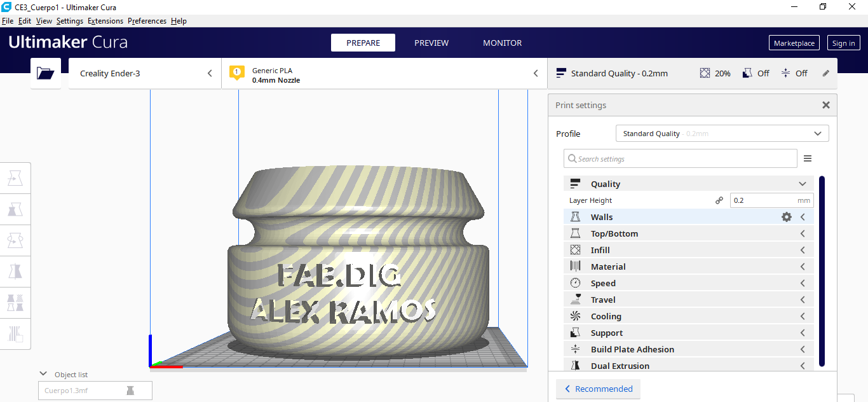Image resolution: width=868 pixels, height=402 pixels.
Task: Collapse the Quality section chevron
Action: pyautogui.click(x=803, y=184)
